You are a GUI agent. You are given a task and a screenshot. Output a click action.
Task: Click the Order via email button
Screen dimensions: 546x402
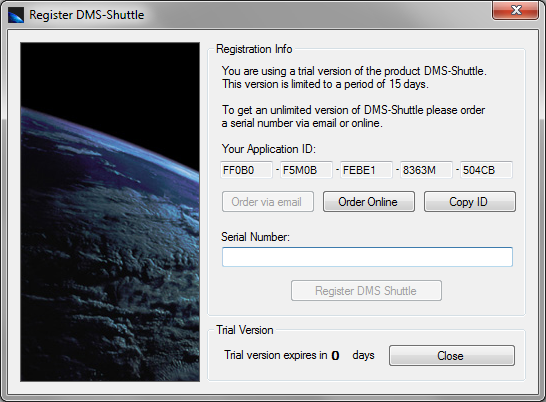point(268,201)
